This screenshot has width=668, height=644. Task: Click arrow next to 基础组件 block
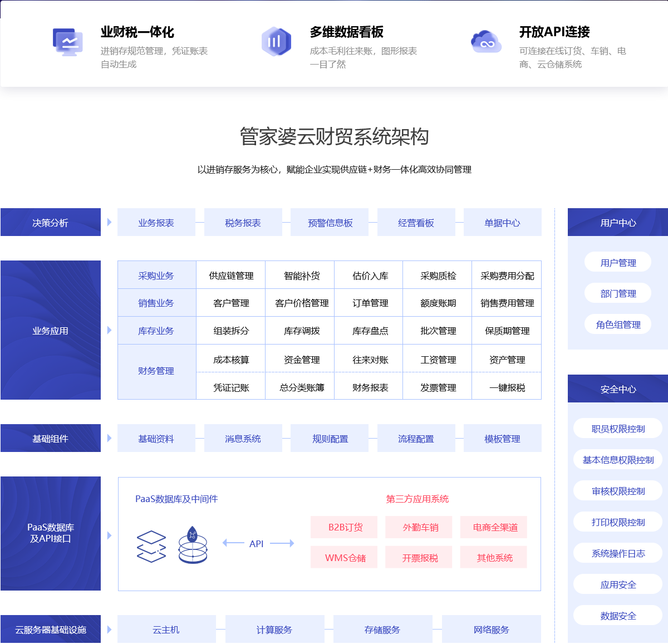[x=109, y=438]
